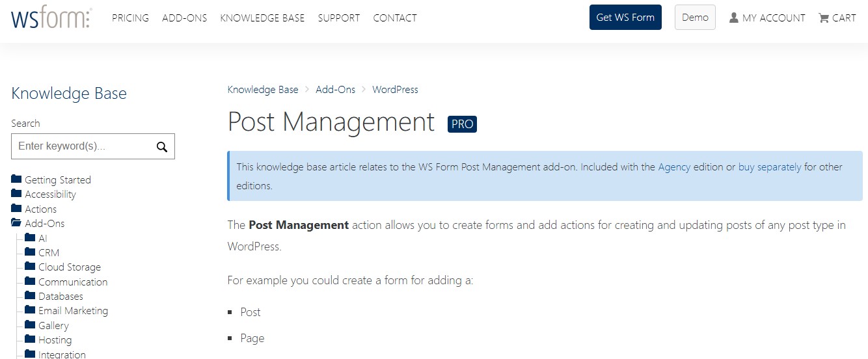Viewport: 868px width, 359px height.
Task: Select the Cloud Storage sub-category label
Action: click(x=70, y=267)
